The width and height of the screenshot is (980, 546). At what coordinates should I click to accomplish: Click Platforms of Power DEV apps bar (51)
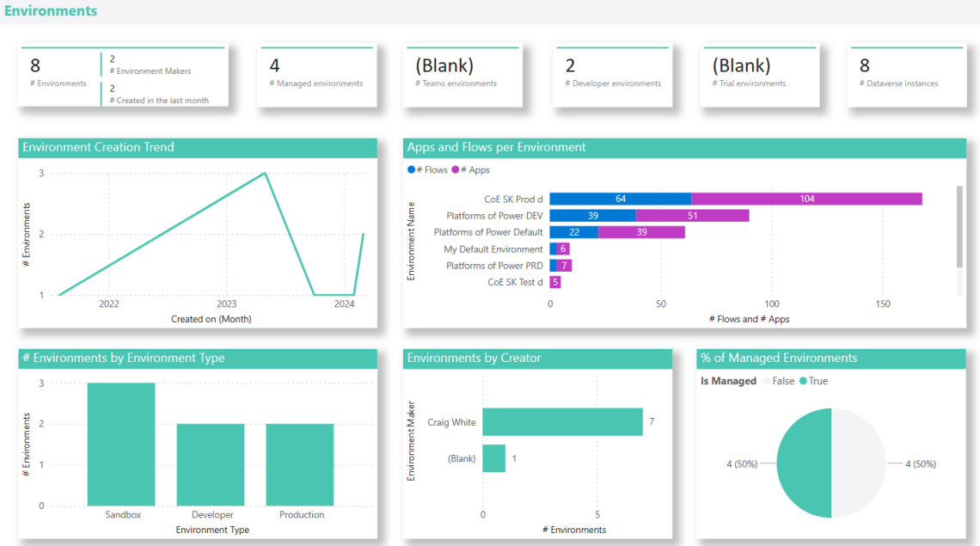coord(692,216)
